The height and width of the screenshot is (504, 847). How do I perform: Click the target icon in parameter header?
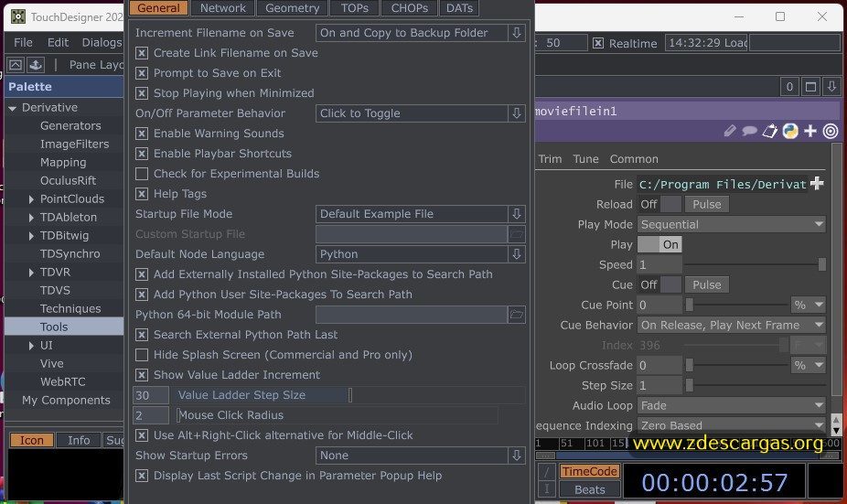pyautogui.click(x=831, y=131)
